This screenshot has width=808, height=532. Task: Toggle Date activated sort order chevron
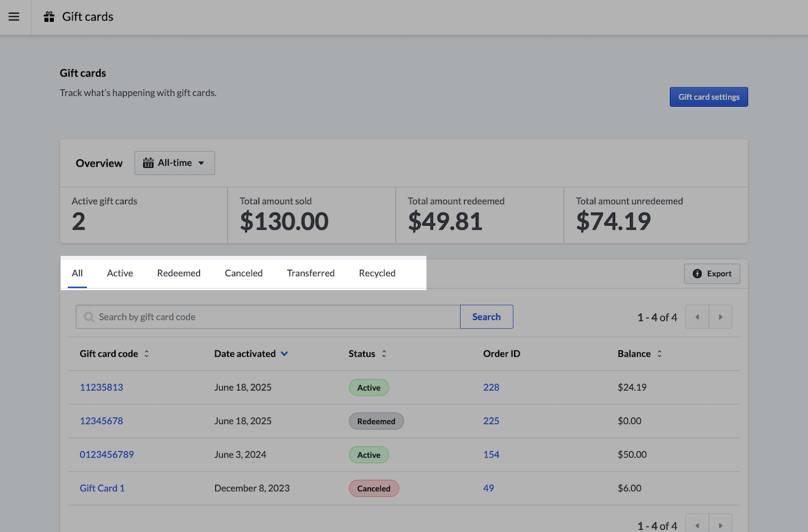[284, 354]
